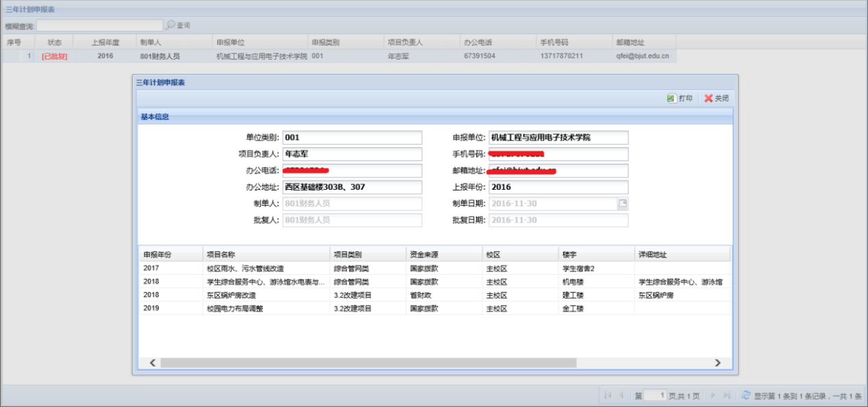
Task: Click the next page arrow icon
Action: (712, 395)
